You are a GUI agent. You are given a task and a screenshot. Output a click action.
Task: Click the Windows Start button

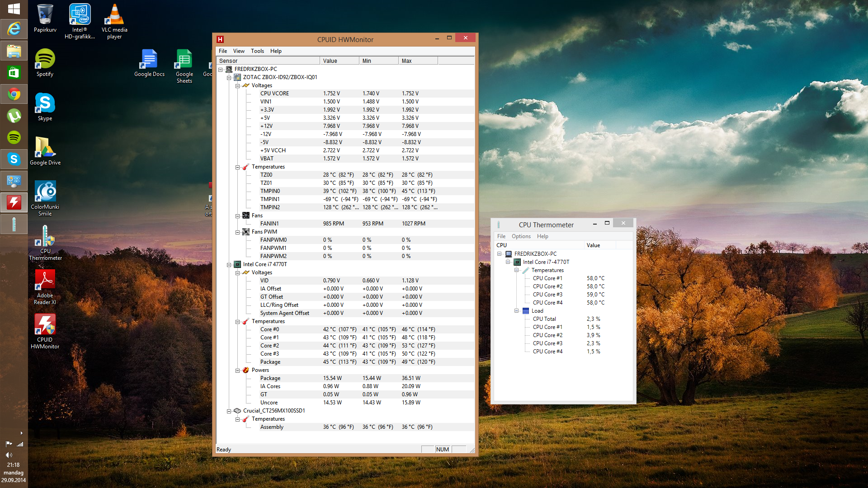pos(14,9)
